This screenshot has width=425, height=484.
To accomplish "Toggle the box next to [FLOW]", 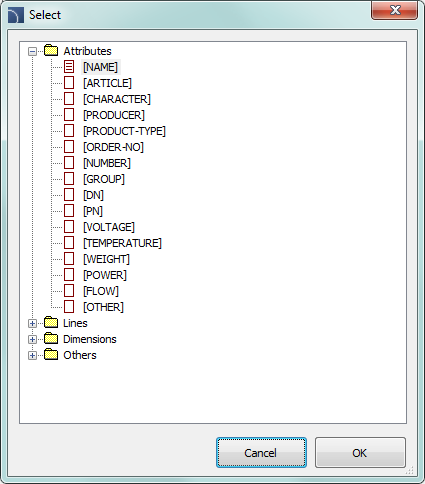I will click(69, 291).
